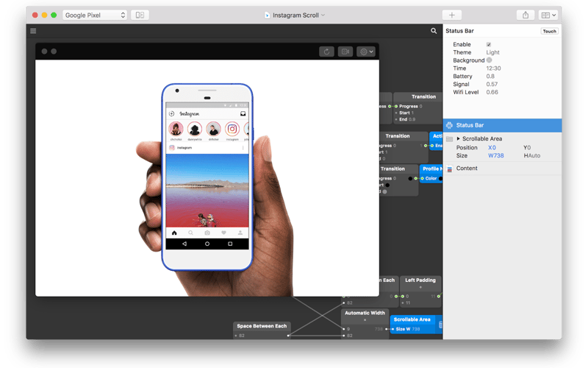Select the Left Padding patch title
Viewport: 588px width, 368px height.
pos(420,280)
